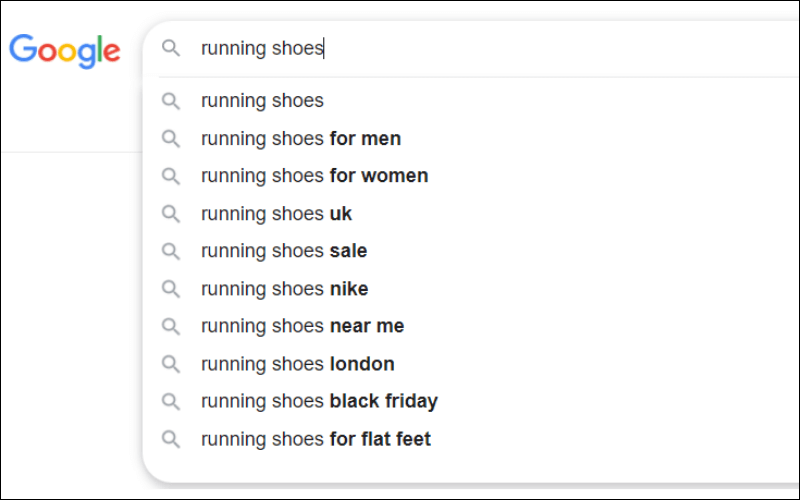Screen dimensions: 800x500
Task: Choose the "running shoes sale" suggestion
Action: pyautogui.click(x=284, y=251)
